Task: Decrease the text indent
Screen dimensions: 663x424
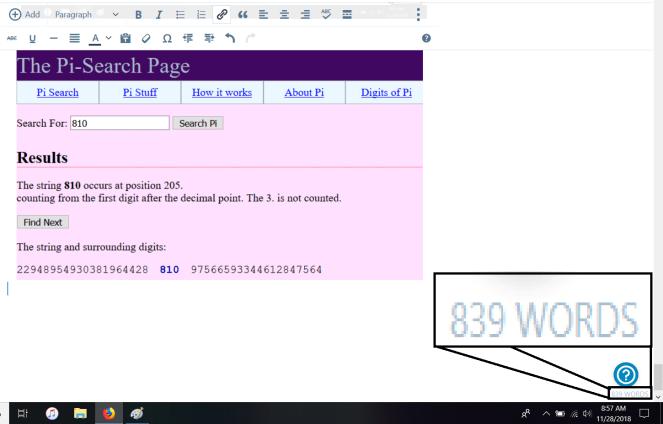Action: (x=188, y=38)
